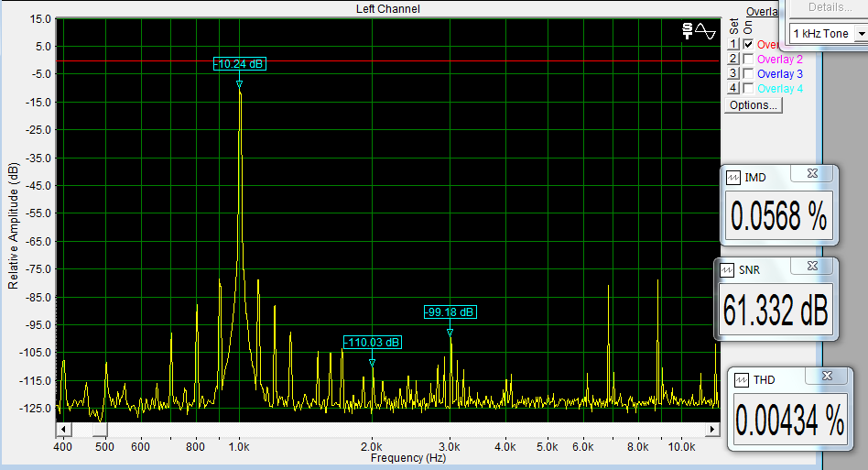Click the THD meter window icon
The height and width of the screenshot is (470, 868).
742,380
